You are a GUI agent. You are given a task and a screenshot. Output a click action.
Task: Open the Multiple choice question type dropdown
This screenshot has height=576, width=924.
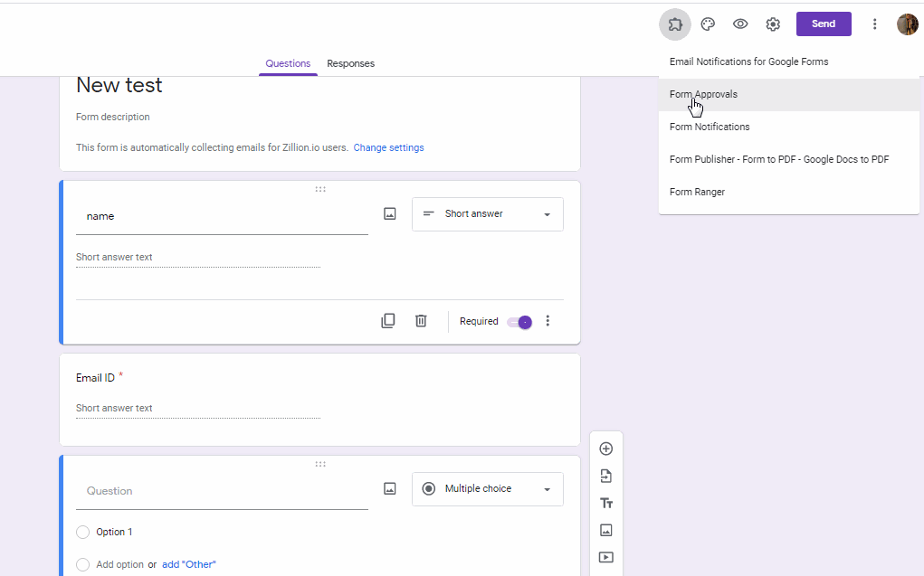(487, 489)
